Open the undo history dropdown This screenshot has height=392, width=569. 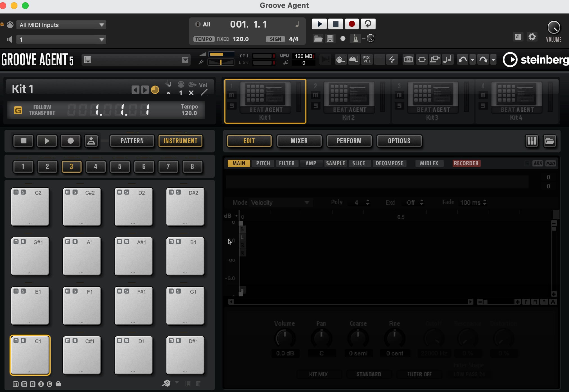point(473,60)
